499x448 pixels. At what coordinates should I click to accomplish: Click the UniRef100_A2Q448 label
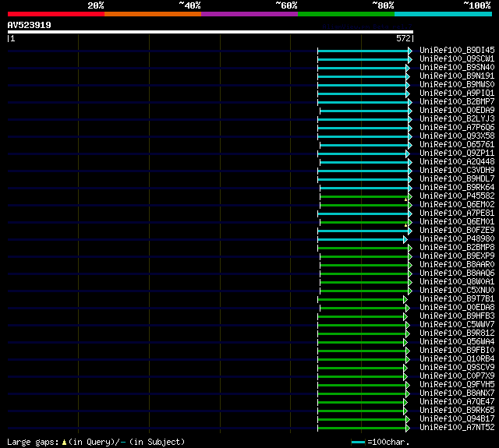pyautogui.click(x=457, y=162)
